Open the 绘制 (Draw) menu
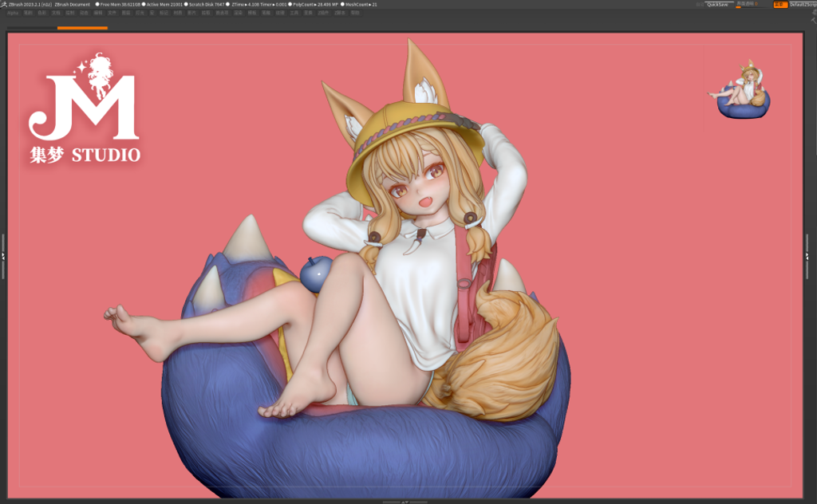This screenshot has width=817, height=504. click(x=70, y=13)
